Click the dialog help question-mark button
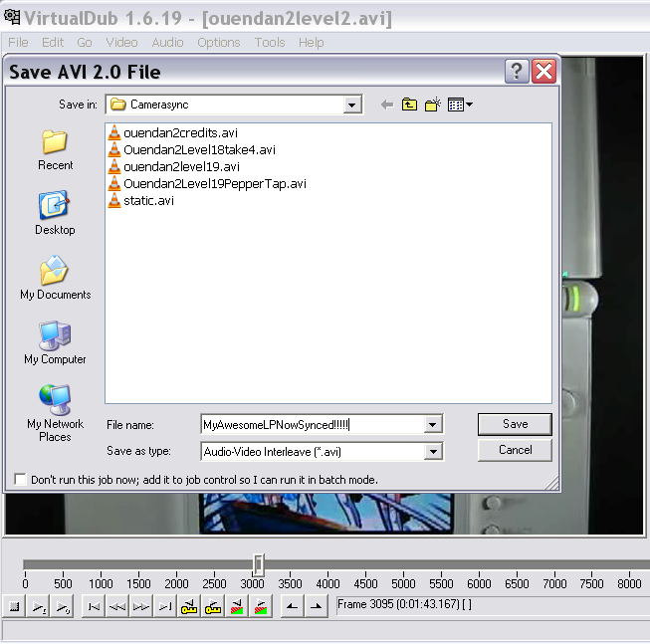The width and height of the screenshot is (650, 644). pos(517,72)
